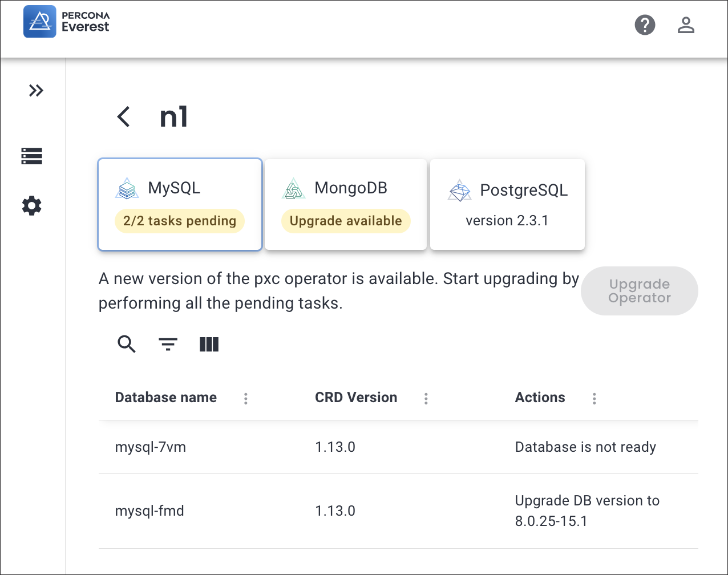Switch to the MongoDB operator tab
This screenshot has height=575, width=728.
(x=346, y=204)
